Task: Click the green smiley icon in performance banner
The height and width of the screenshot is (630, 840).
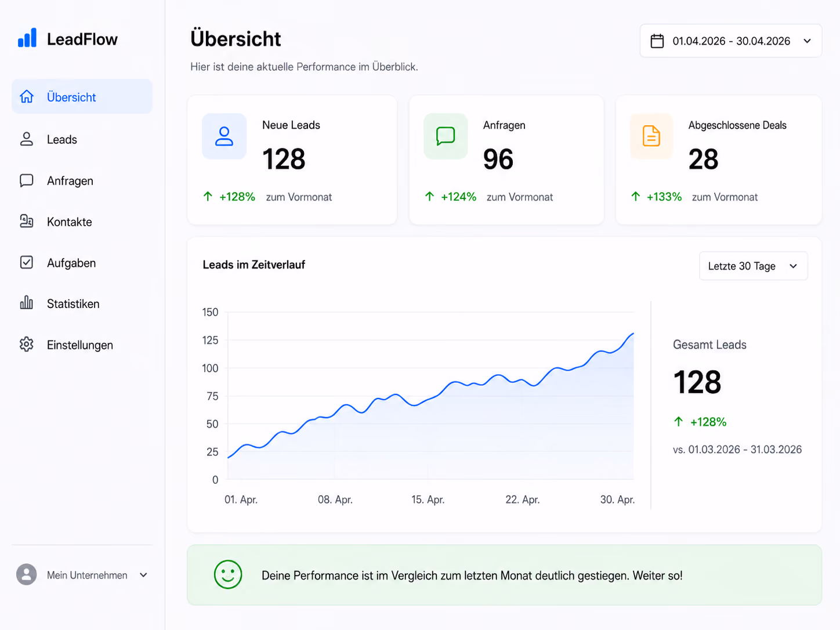Action: coord(228,574)
